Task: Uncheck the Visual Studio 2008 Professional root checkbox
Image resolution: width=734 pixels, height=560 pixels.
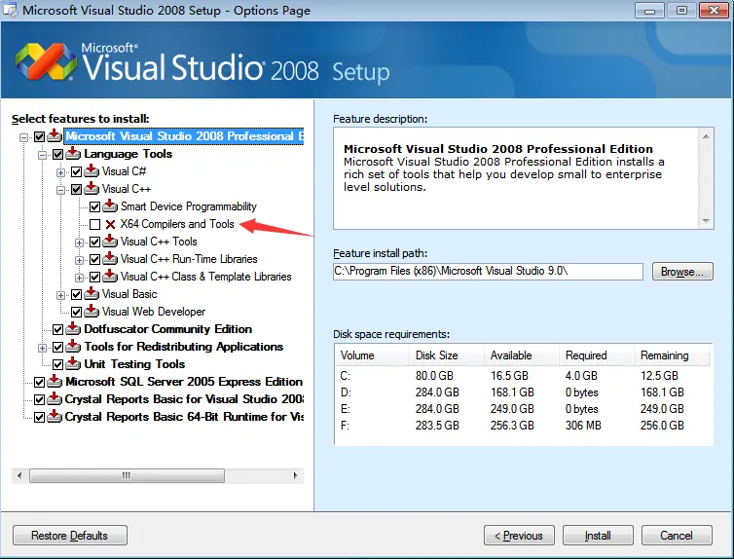Action: click(39, 136)
